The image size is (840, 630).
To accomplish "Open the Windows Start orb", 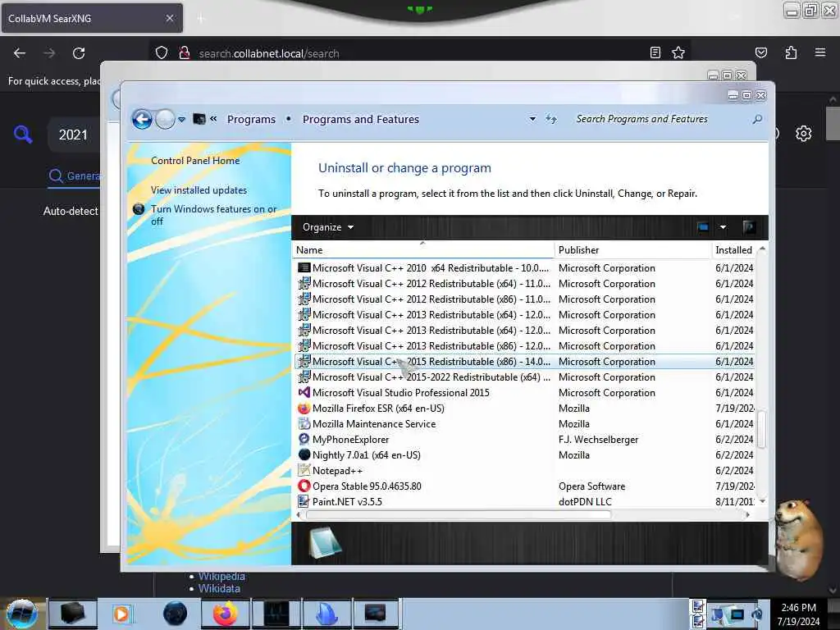I will (22, 614).
